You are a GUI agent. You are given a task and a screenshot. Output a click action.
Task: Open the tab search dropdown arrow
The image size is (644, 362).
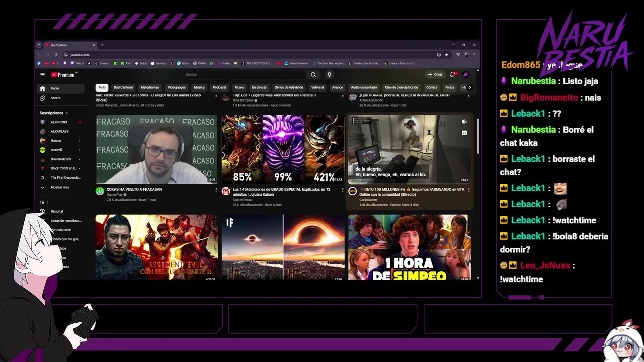39,45
